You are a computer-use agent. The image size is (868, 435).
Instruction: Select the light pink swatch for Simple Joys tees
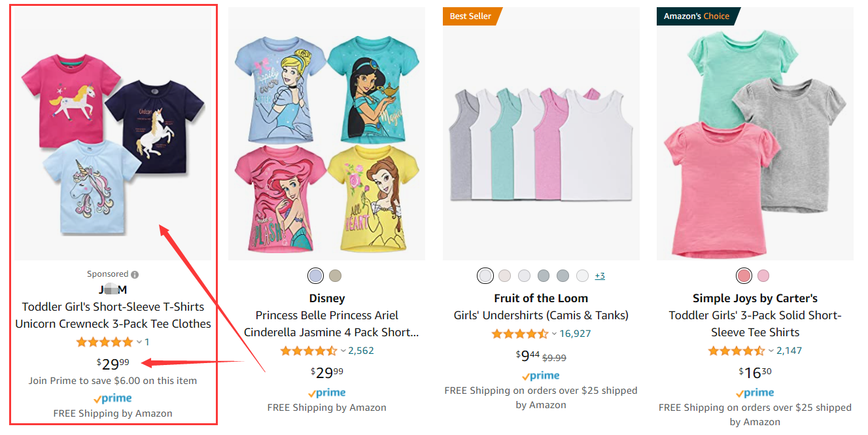[x=763, y=276]
